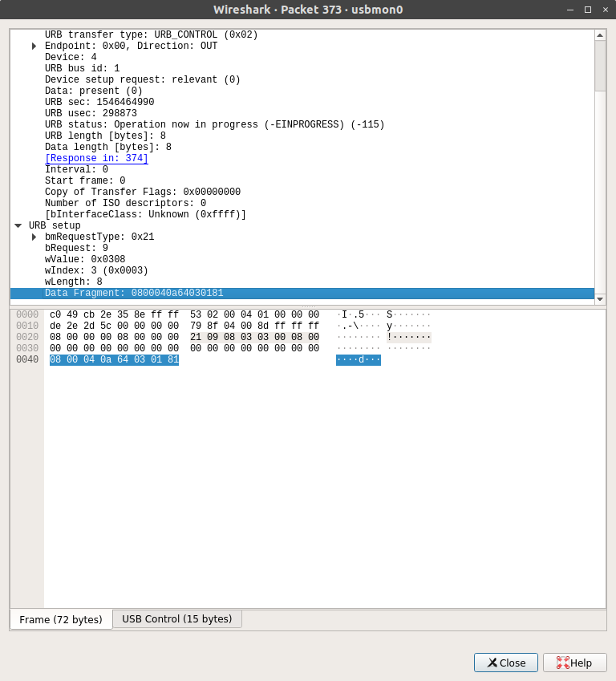The height and width of the screenshot is (681, 616).
Task: Select the URB bus id: 1 row
Action: tap(302, 69)
